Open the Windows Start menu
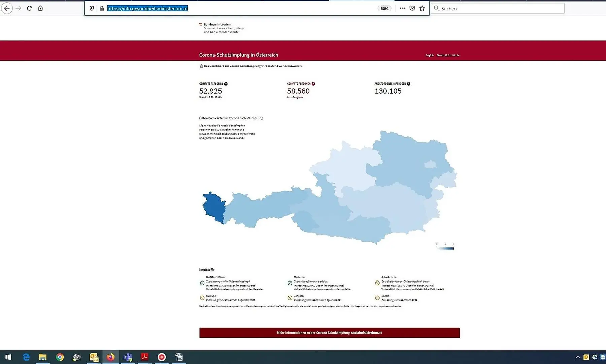 click(8, 357)
